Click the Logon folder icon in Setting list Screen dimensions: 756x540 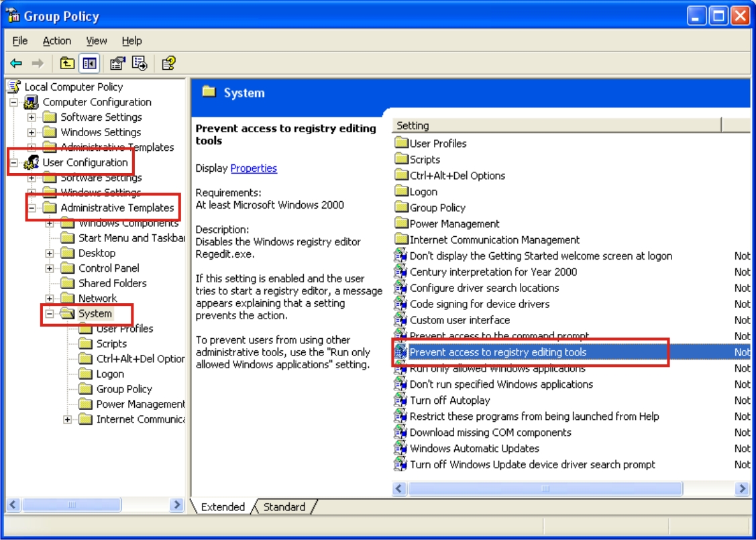401,191
